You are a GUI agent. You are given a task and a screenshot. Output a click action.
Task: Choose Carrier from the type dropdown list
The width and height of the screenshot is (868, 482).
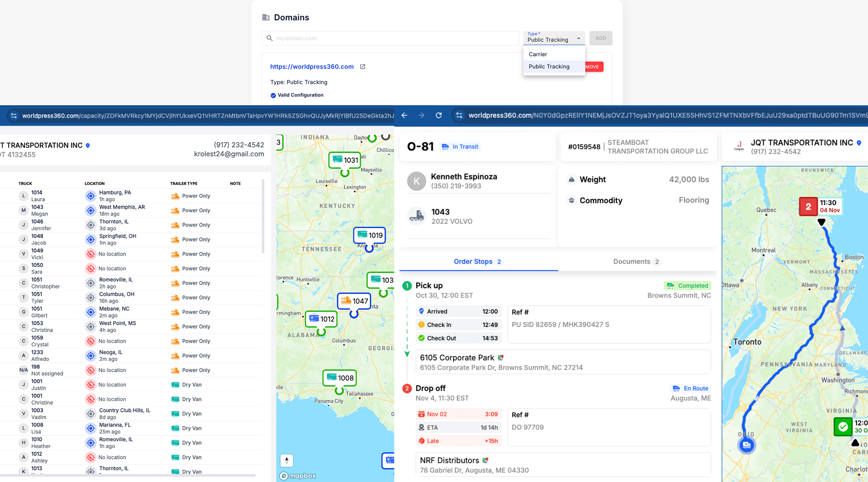click(538, 54)
